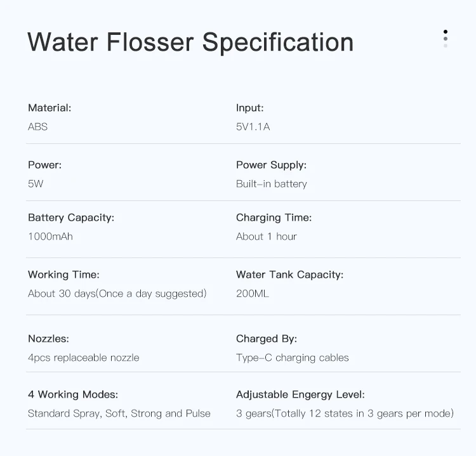
Task: Click the 1000mAh value
Action: (x=50, y=237)
